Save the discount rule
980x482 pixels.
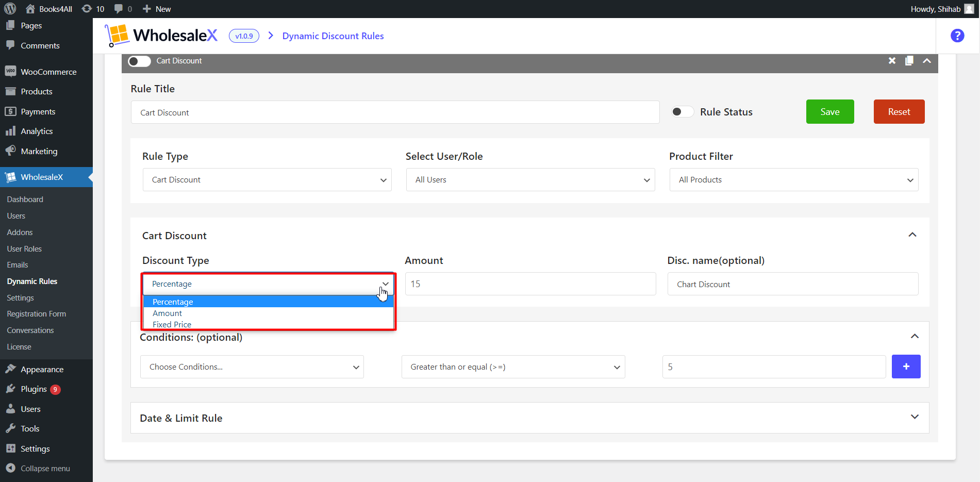(x=830, y=111)
